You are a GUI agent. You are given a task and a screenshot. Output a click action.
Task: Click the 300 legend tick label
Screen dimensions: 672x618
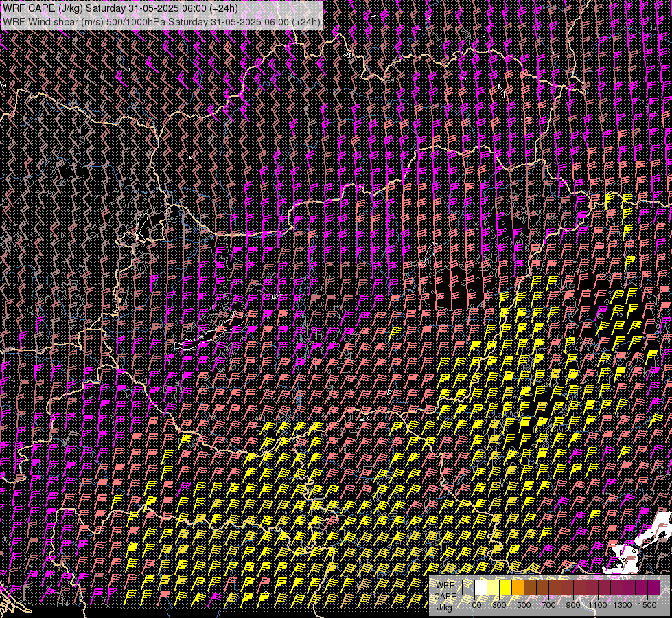pos(499,605)
